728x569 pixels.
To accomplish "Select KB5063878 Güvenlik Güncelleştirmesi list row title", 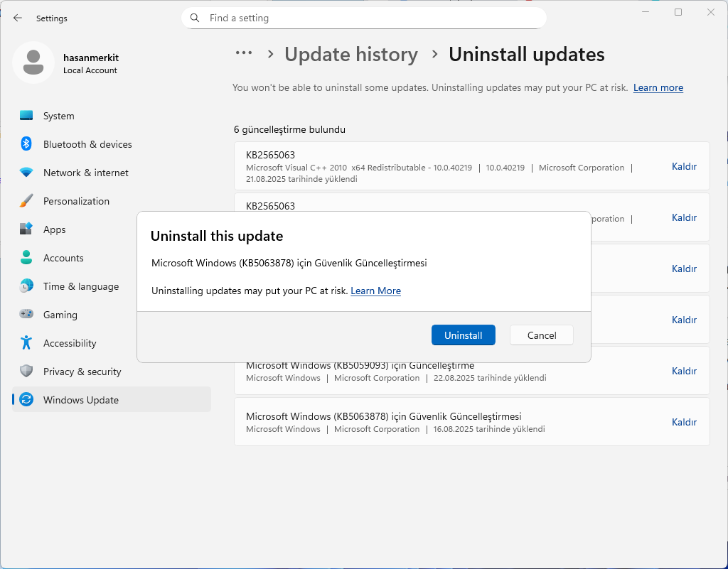I will coord(383,416).
